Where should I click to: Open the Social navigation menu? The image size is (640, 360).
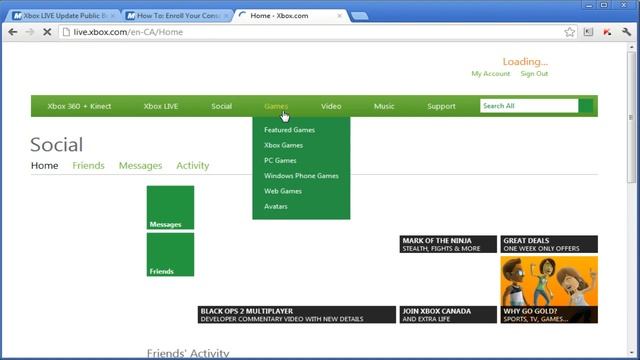pyautogui.click(x=222, y=106)
